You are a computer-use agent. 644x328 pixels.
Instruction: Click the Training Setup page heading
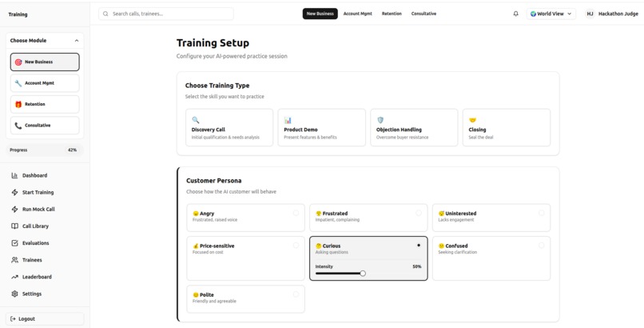[213, 42]
